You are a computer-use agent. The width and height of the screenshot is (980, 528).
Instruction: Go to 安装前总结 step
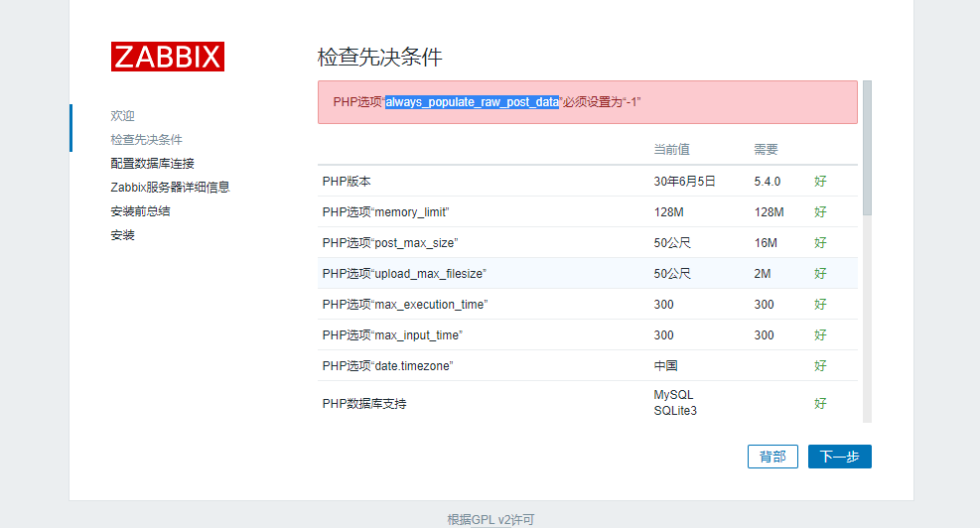point(140,211)
